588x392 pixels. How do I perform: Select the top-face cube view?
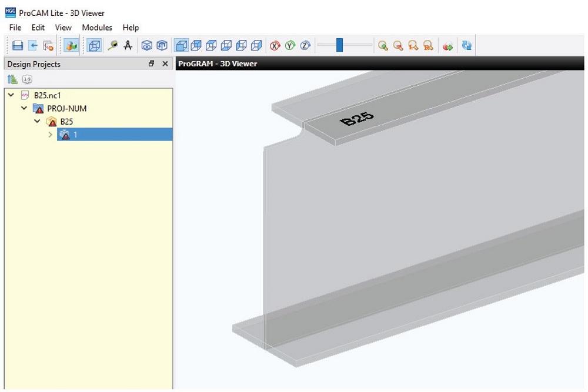coord(211,46)
